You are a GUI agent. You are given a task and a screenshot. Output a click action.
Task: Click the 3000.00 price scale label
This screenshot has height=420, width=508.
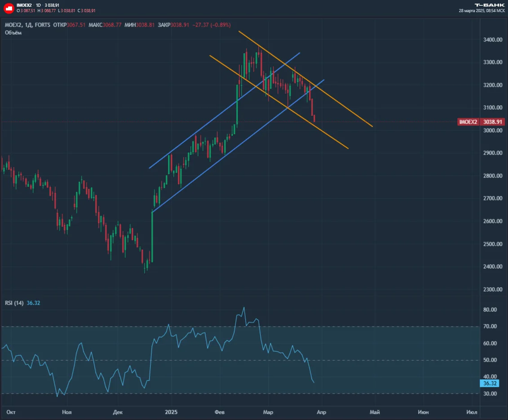[493, 130]
